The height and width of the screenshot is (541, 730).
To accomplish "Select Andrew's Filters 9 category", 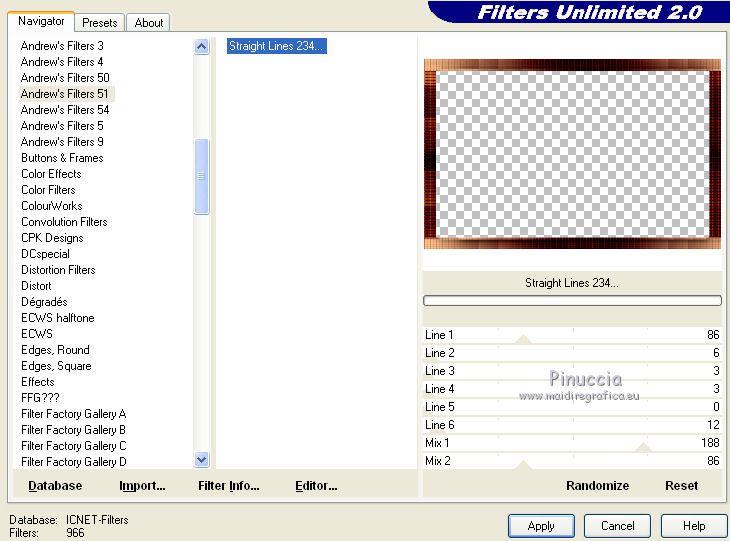I will point(62,142).
